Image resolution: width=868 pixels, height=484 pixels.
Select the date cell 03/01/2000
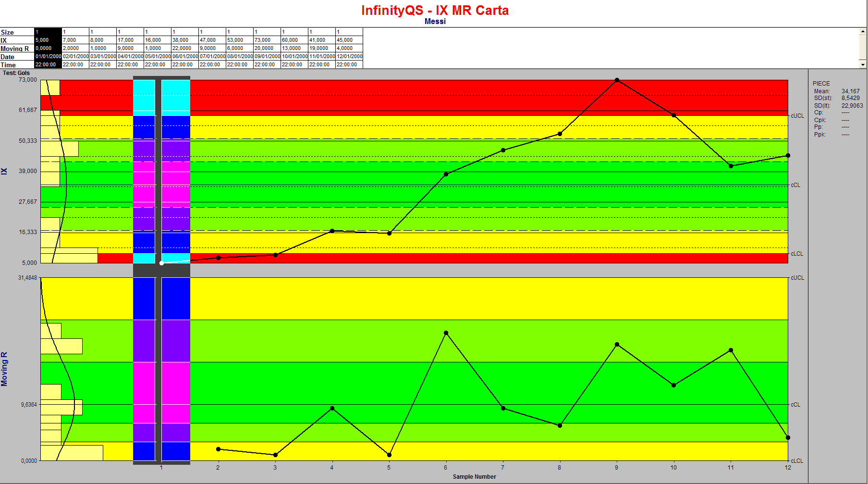[x=103, y=56]
